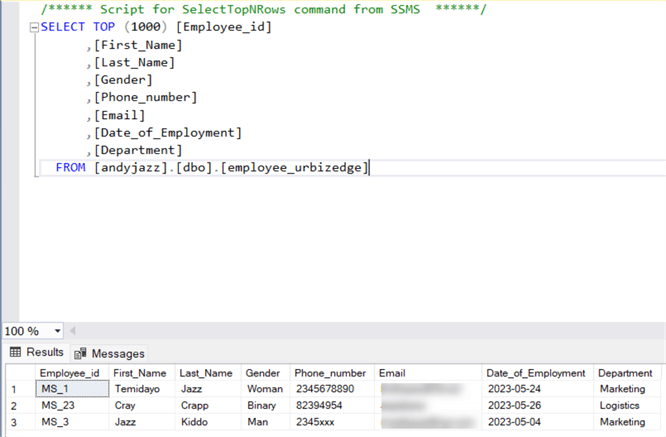The height and width of the screenshot is (437, 666).
Task: Open the 100 % zoom dropdown
Action: (57, 331)
